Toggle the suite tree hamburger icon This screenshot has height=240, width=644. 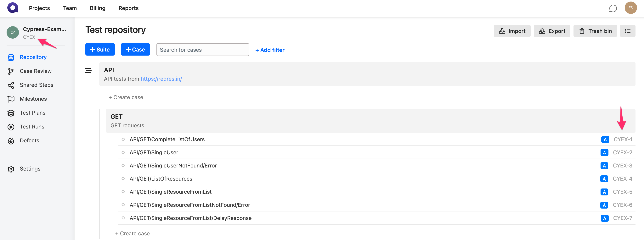pyautogui.click(x=88, y=71)
